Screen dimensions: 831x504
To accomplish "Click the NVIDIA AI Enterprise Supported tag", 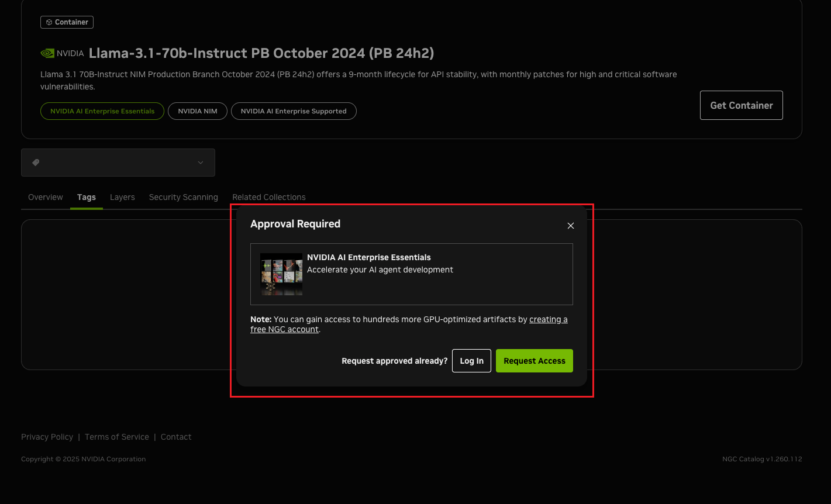I will tap(294, 111).
